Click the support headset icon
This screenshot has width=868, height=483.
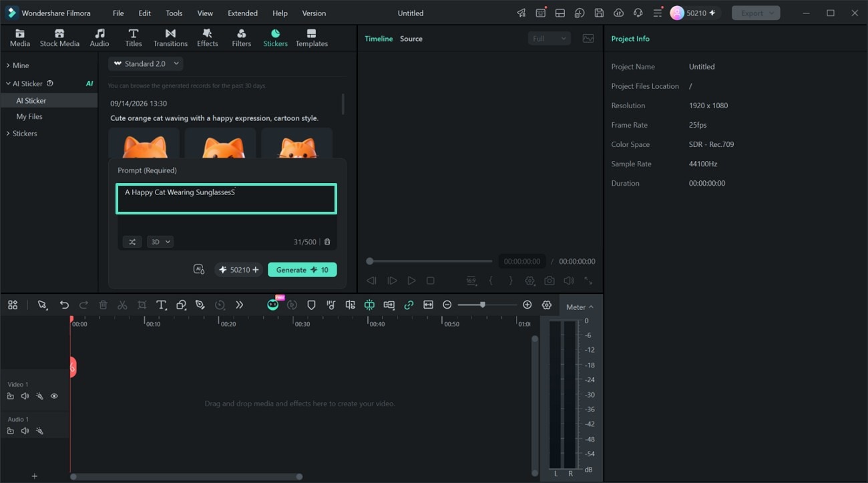pyautogui.click(x=638, y=13)
